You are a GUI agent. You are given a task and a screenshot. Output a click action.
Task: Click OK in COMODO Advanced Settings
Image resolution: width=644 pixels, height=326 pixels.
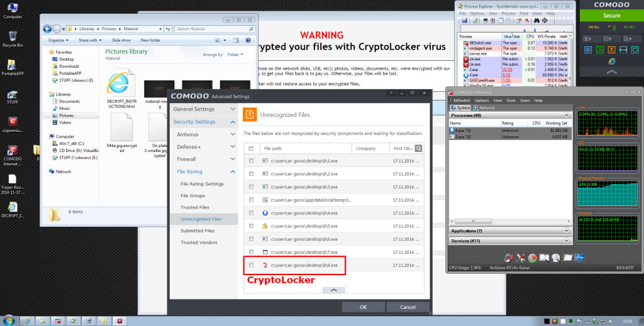(363, 307)
